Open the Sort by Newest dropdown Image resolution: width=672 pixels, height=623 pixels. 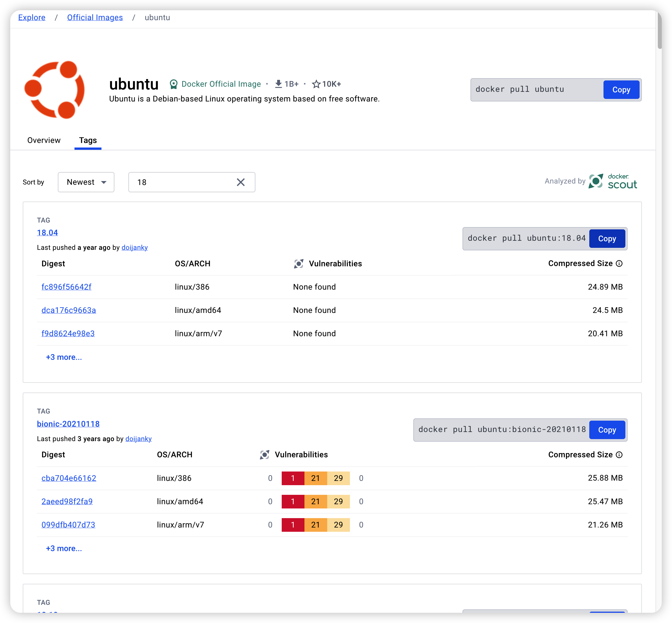coord(86,182)
